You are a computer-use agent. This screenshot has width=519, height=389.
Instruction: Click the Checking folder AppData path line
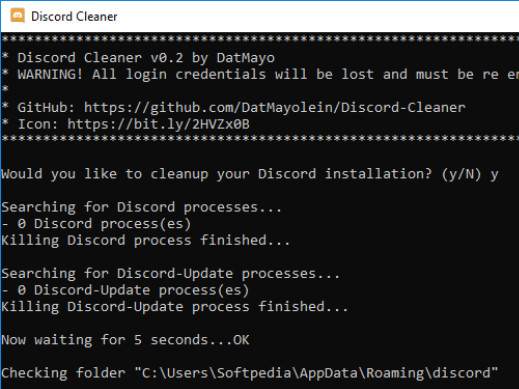coord(250,373)
